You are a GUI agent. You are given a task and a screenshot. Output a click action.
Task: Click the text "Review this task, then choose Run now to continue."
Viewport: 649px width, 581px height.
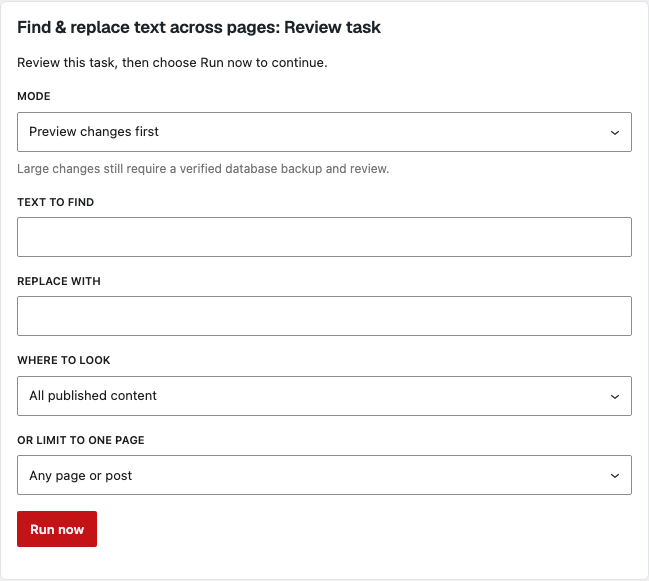click(172, 62)
